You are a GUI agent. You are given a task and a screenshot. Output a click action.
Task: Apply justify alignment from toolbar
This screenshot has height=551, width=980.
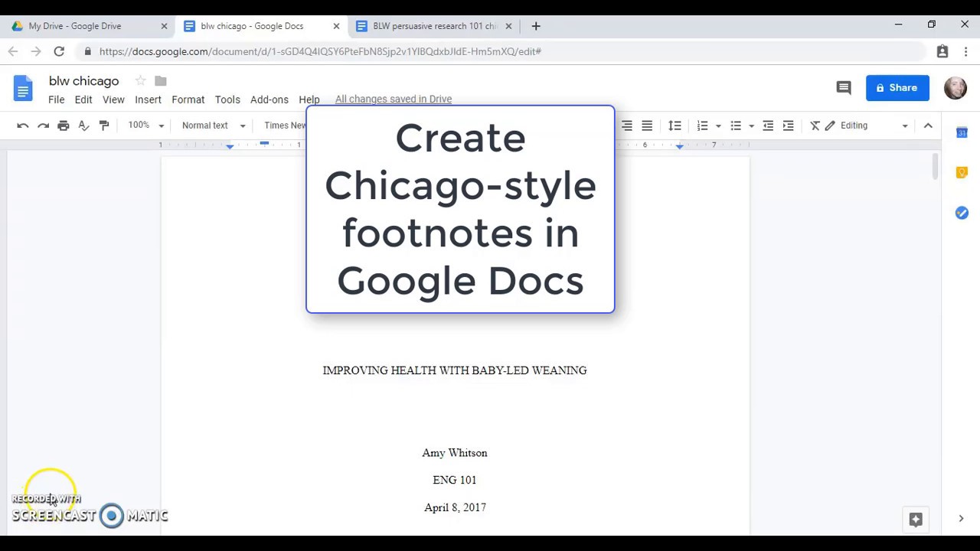647,126
